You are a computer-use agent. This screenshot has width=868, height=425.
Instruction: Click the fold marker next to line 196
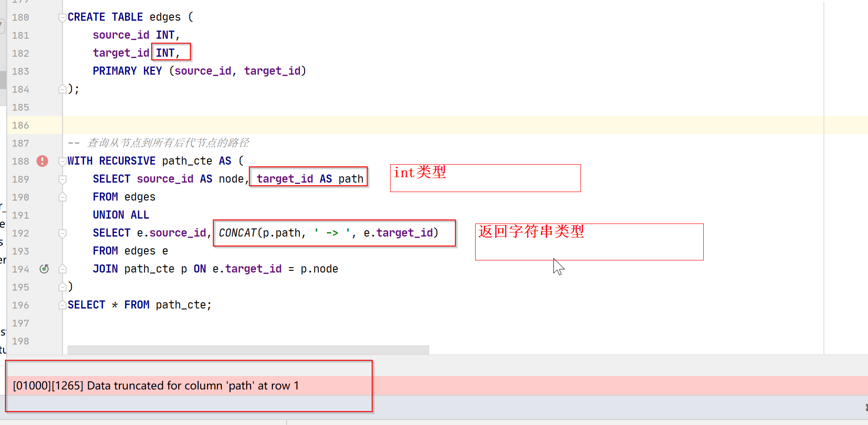tap(63, 305)
